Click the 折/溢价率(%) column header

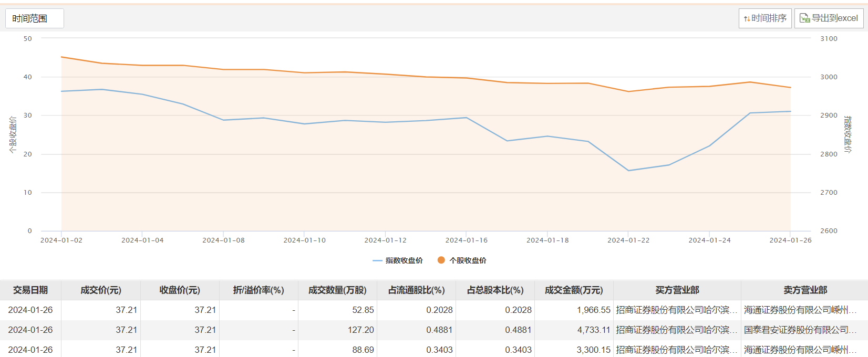click(x=259, y=290)
